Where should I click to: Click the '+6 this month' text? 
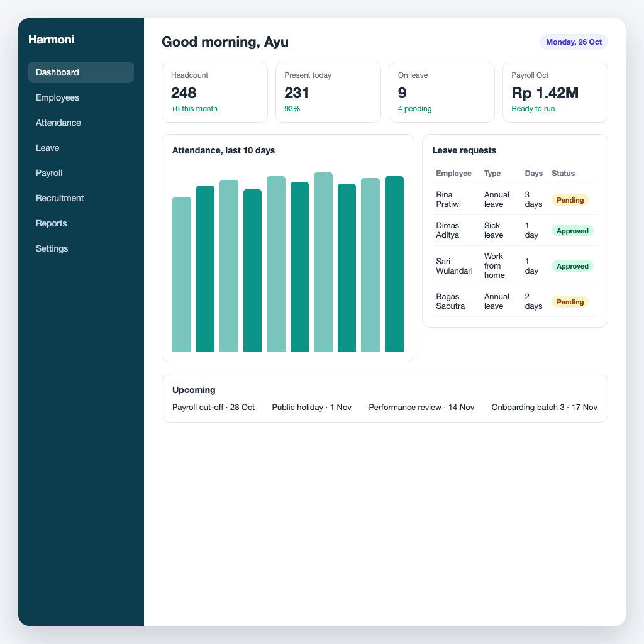point(194,109)
